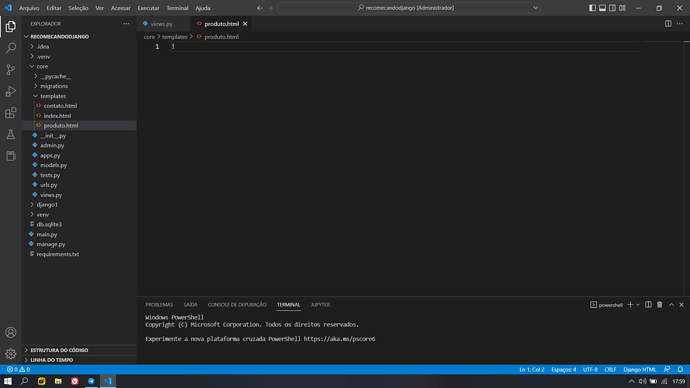The width and height of the screenshot is (690, 388).
Task: Toggle the primary side bar layout button
Action: 592,8
